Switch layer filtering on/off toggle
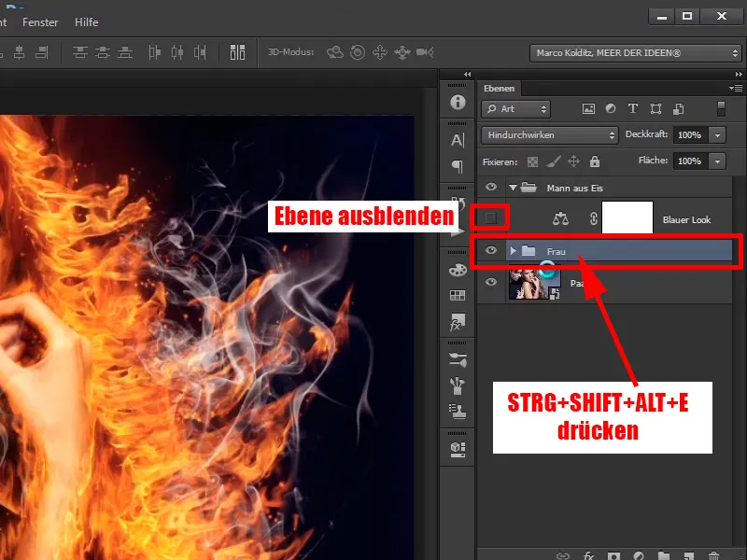The image size is (747, 560). click(x=721, y=108)
